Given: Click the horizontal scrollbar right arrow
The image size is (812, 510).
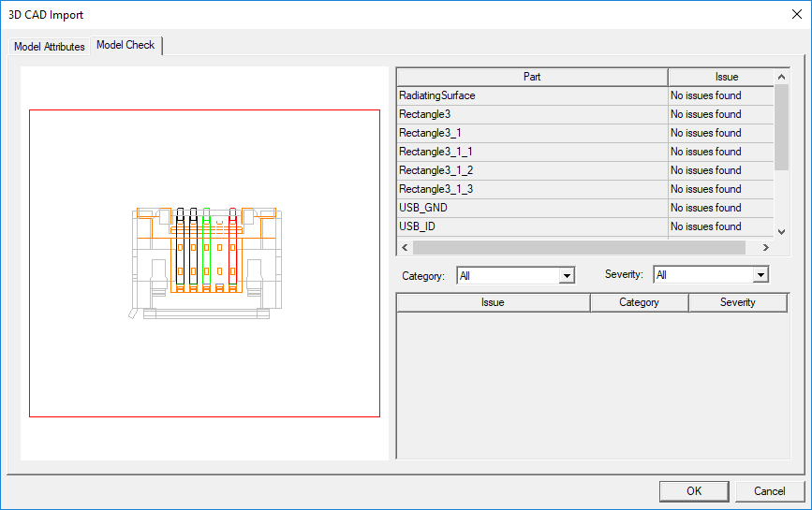Looking at the screenshot, I should tap(765, 248).
